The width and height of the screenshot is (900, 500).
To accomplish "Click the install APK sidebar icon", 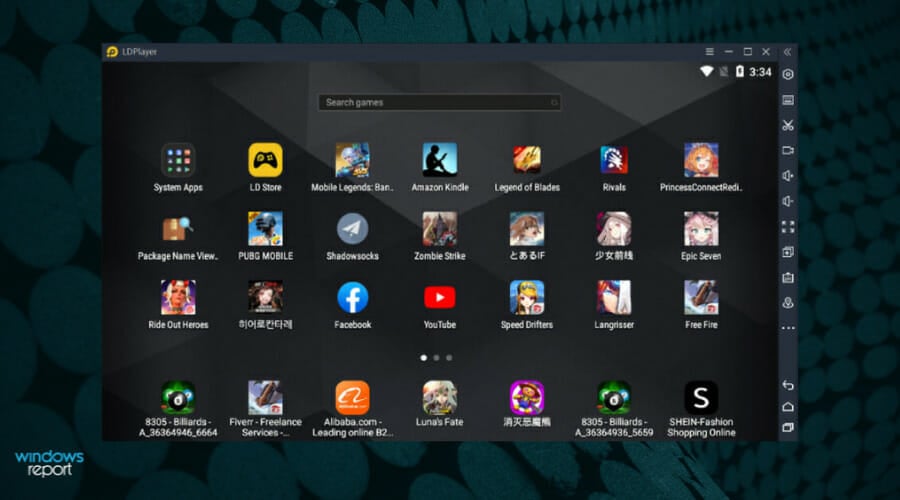I will [788, 277].
